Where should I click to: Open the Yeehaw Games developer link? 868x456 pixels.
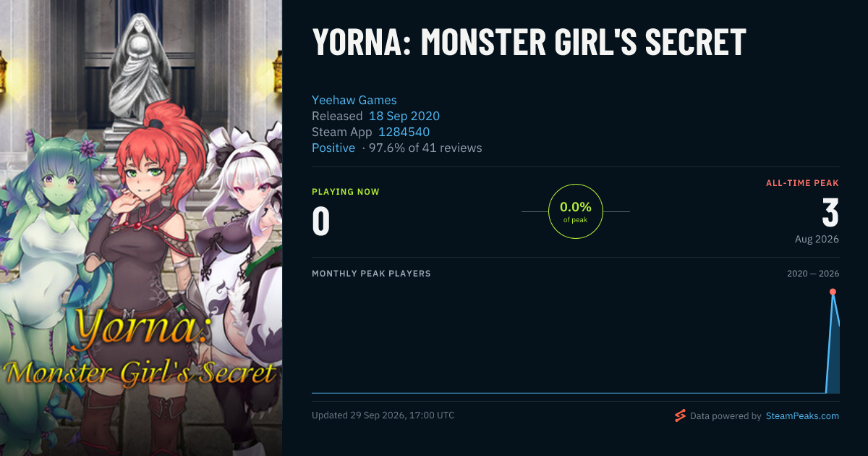tap(354, 100)
